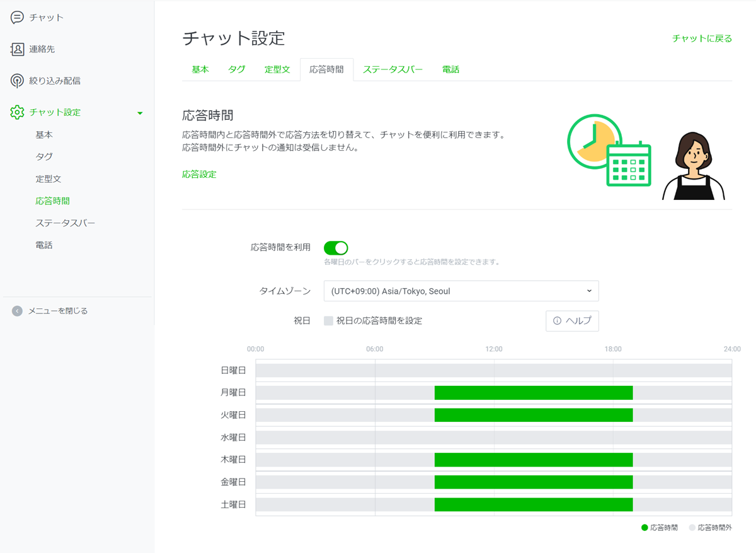Open the time zone dropdown
This screenshot has width=756, height=553.
coord(461,291)
